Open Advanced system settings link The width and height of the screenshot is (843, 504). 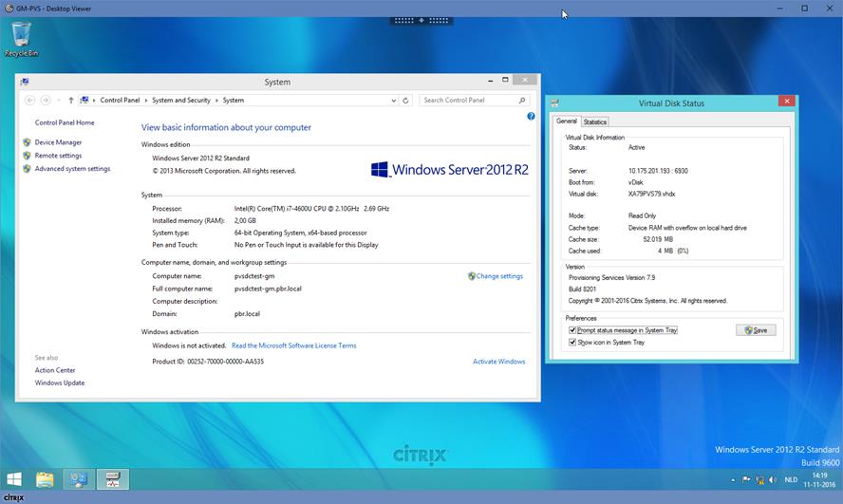point(72,169)
